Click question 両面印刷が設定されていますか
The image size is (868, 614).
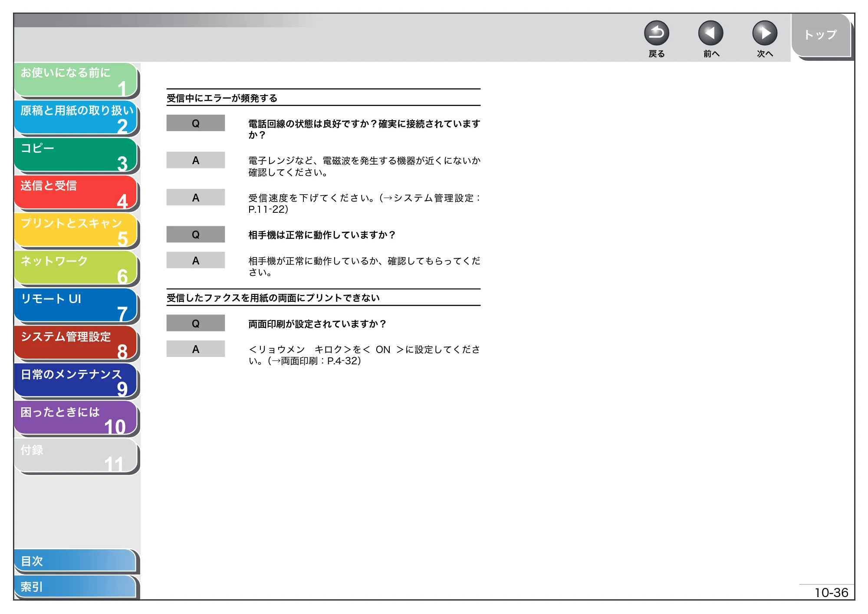317,324
